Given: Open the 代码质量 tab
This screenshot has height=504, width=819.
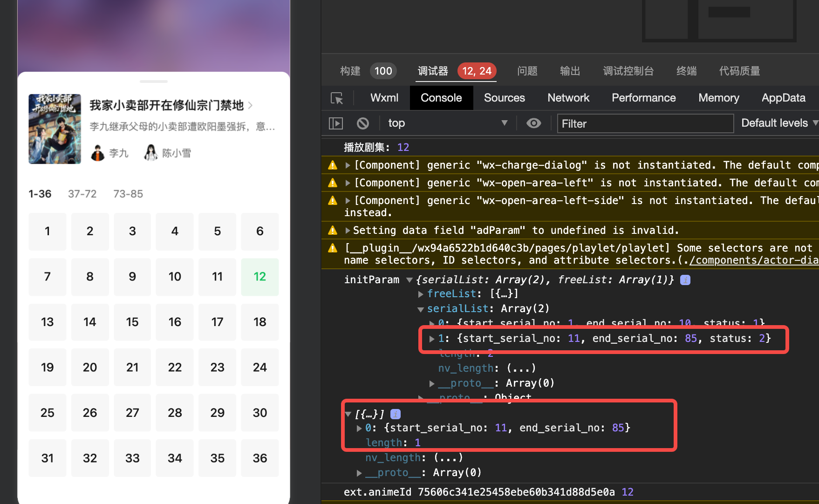Looking at the screenshot, I should pyautogui.click(x=740, y=71).
